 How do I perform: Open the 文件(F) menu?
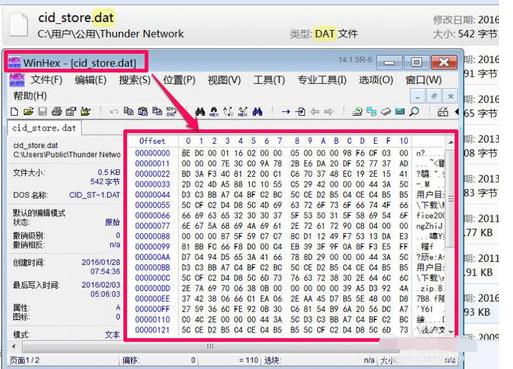click(46, 80)
